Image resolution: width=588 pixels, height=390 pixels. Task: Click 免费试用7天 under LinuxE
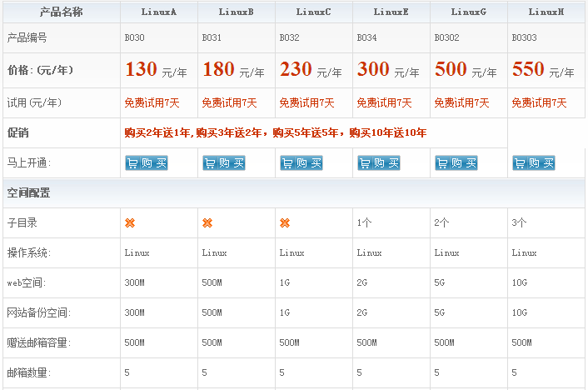(385, 102)
